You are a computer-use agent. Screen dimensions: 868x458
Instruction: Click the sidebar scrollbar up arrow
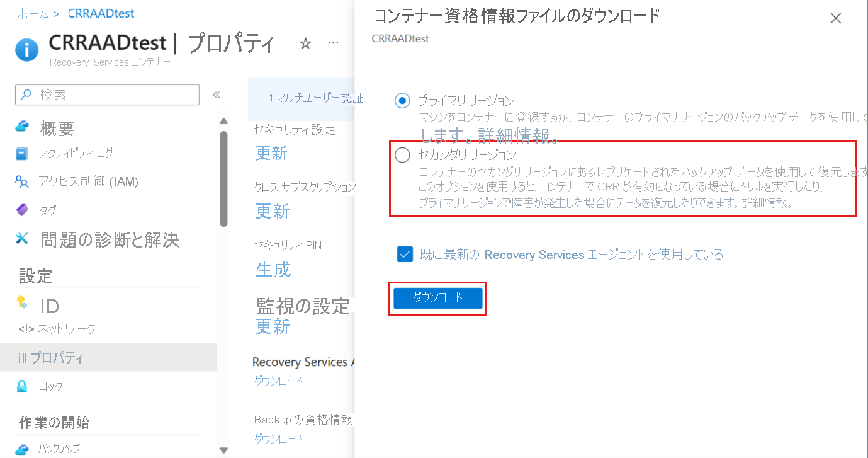click(x=223, y=121)
